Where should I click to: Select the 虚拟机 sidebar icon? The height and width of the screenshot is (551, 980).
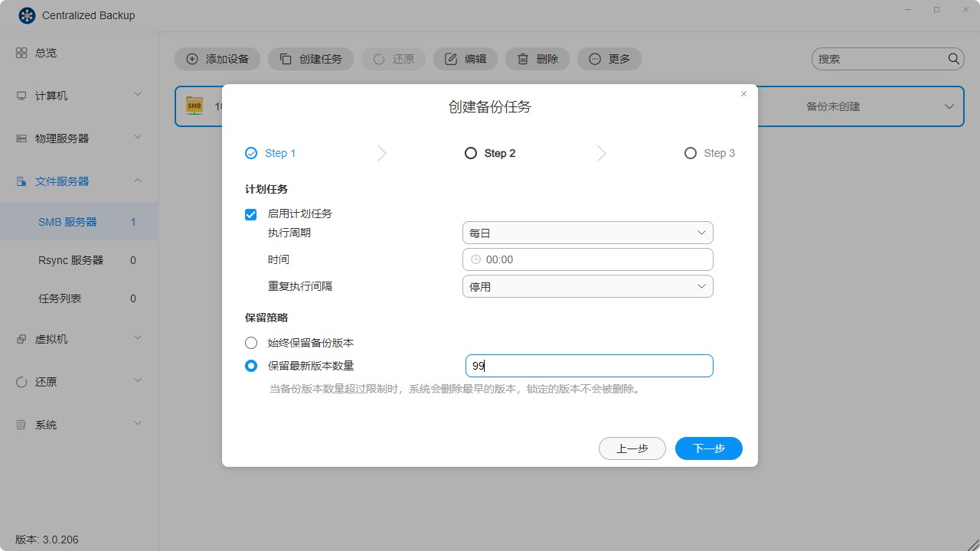53,337
